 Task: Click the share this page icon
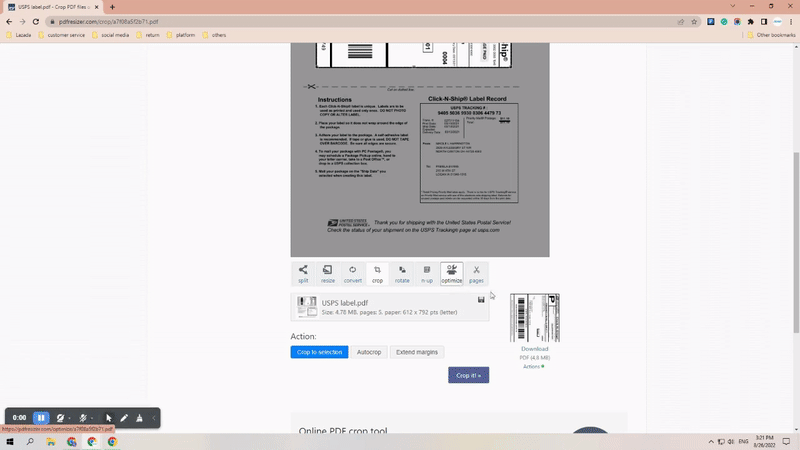click(x=681, y=21)
